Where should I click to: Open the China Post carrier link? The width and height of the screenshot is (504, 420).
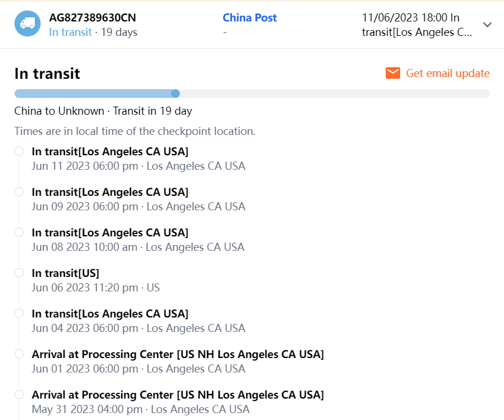249,18
